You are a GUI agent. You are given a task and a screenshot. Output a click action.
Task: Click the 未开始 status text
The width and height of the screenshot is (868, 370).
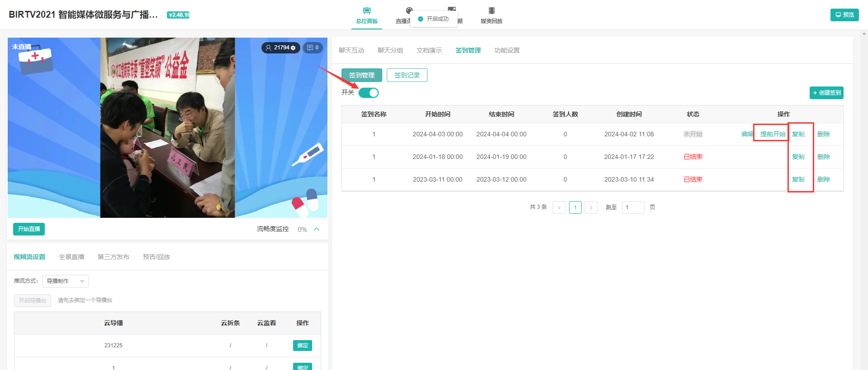[x=693, y=134]
